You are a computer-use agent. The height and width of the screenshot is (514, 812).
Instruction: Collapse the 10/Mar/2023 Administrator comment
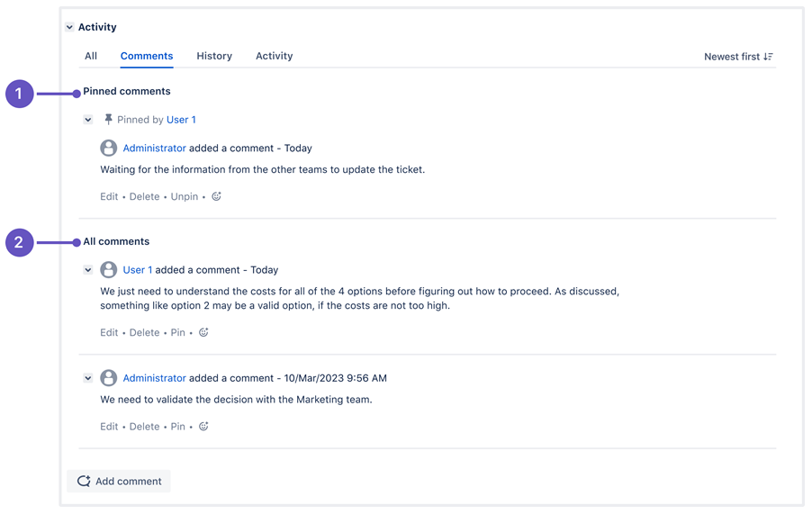[x=88, y=378]
